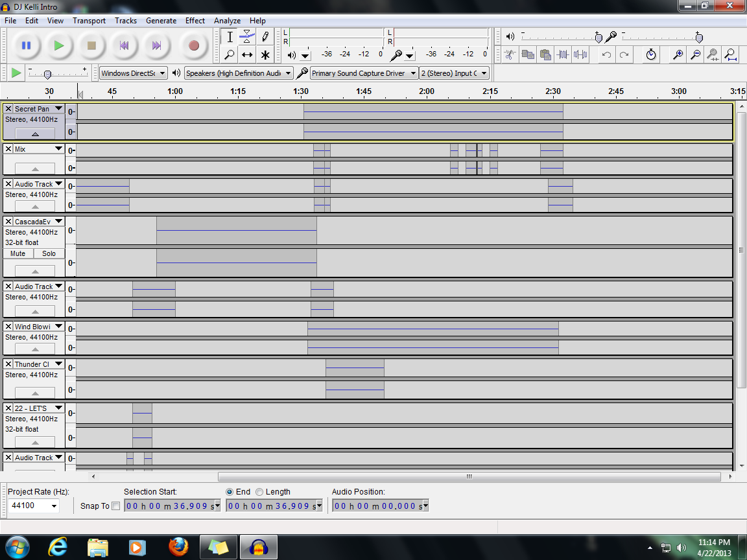
Task: Open the Generate menu
Action: [x=161, y=21]
